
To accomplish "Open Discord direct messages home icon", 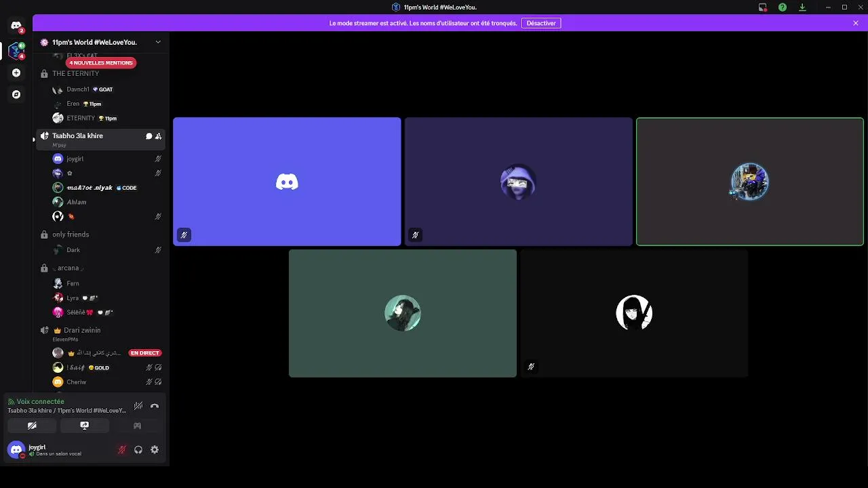I will [x=16, y=26].
